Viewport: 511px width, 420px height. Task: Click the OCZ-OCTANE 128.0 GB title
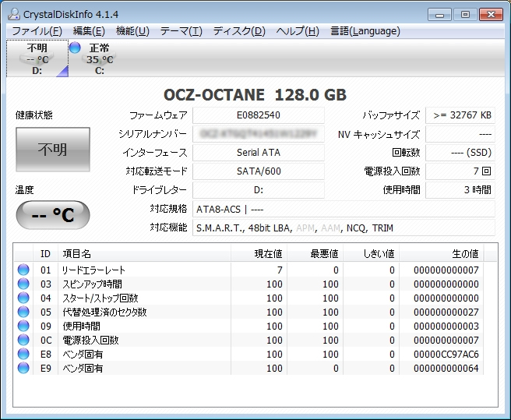pyautogui.click(x=255, y=95)
